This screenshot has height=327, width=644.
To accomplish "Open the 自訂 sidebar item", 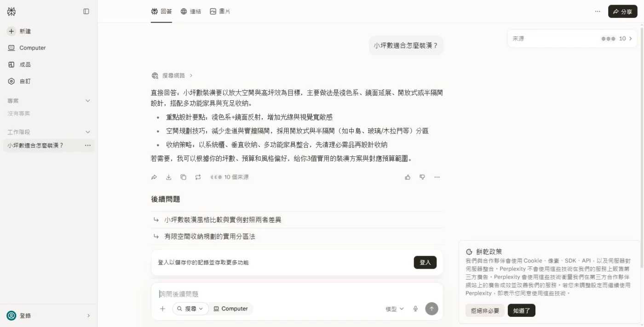I will pos(19,81).
